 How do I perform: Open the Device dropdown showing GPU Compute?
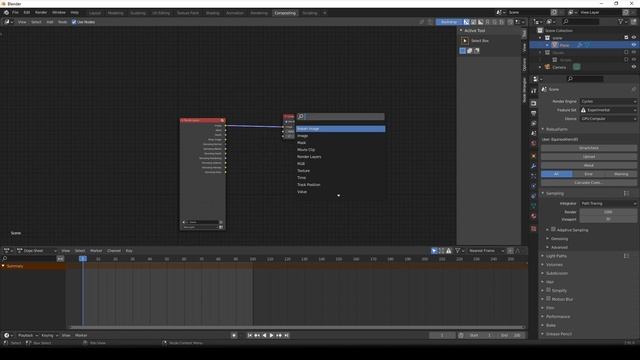point(608,119)
